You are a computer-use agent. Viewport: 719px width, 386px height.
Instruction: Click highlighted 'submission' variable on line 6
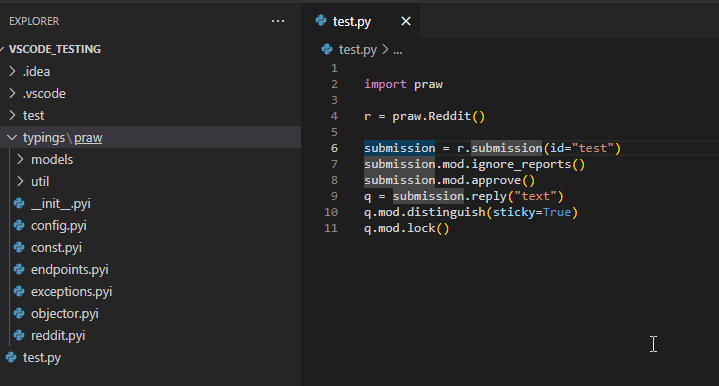tap(399, 148)
